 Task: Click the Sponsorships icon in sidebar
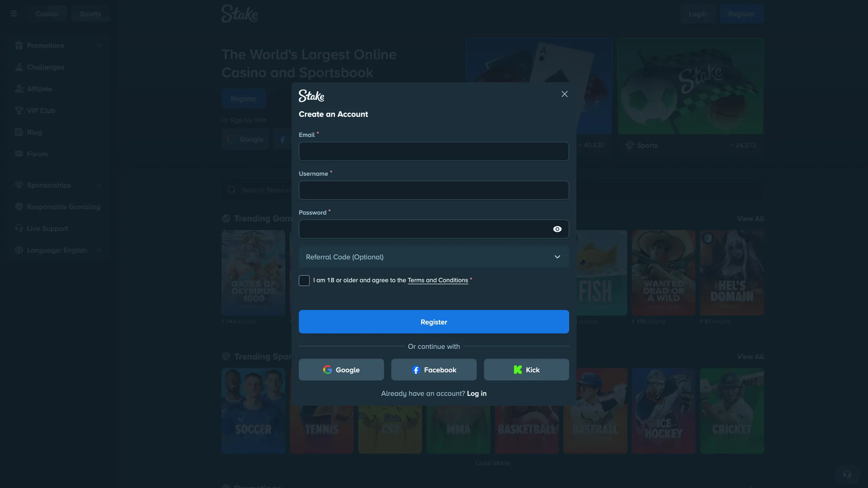pyautogui.click(x=19, y=185)
